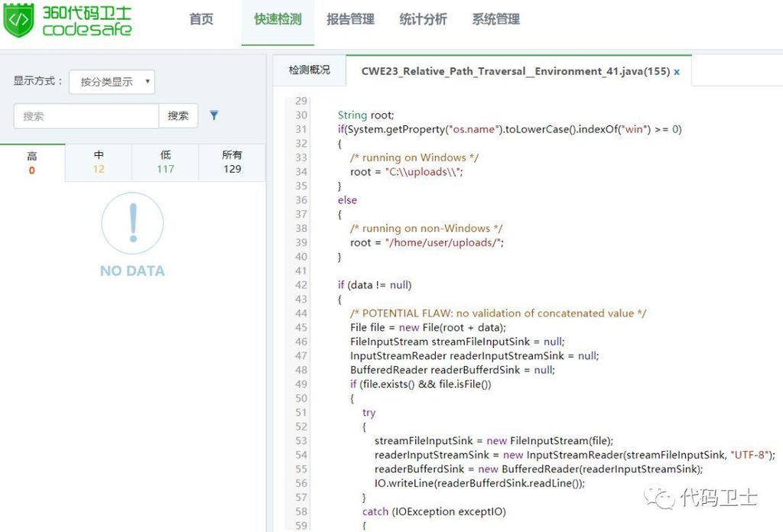Screen dimensions: 783x532
Task: Go to 首页 in the top navigation
Action: pos(201,20)
